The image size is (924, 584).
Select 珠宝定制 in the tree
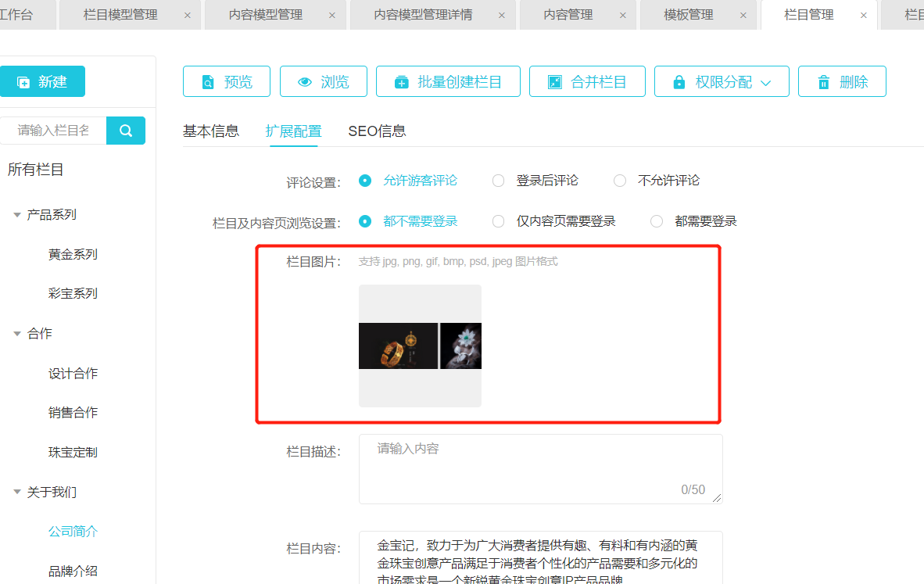(x=73, y=453)
